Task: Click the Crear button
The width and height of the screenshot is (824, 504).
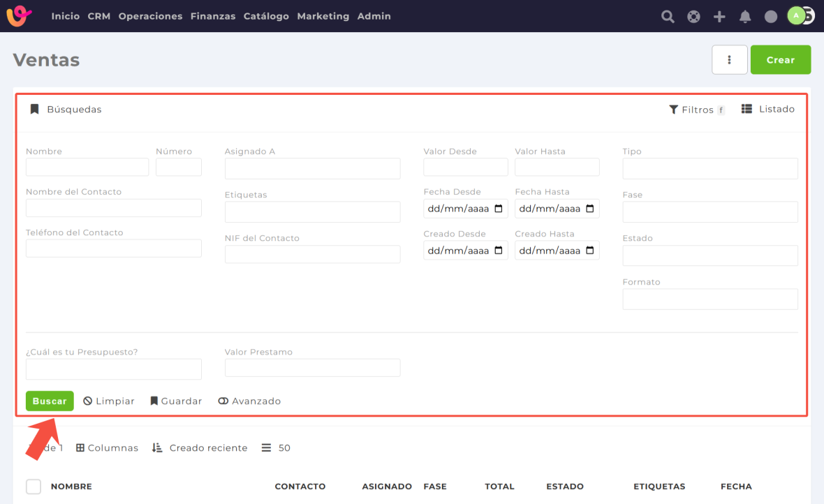Action: (x=780, y=60)
